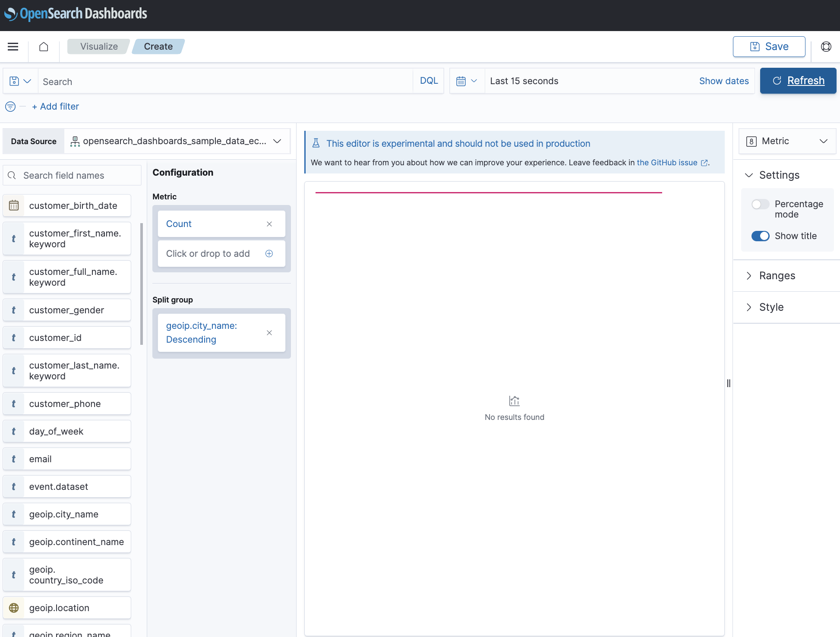The image size is (840, 637).
Task: Focus the Search field names box
Action: [x=72, y=175]
